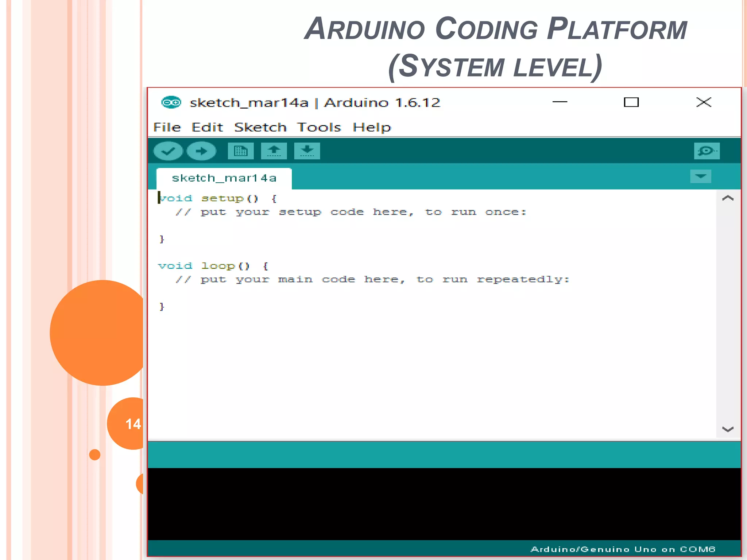Open the Serial Monitor magnifier icon
The image size is (747, 560).
[707, 151]
